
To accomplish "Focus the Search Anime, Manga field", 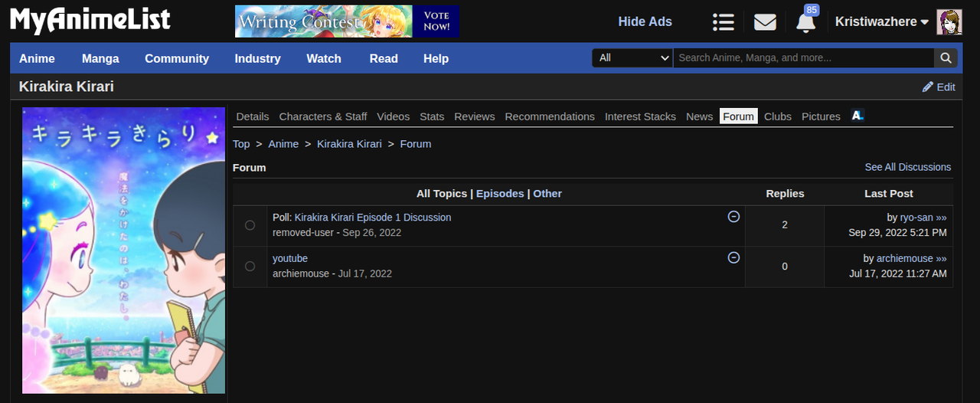I will click(803, 58).
